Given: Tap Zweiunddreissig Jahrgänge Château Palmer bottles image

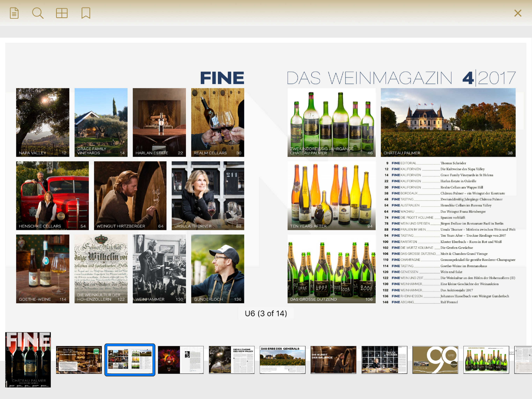Looking at the screenshot, I should (x=331, y=123).
